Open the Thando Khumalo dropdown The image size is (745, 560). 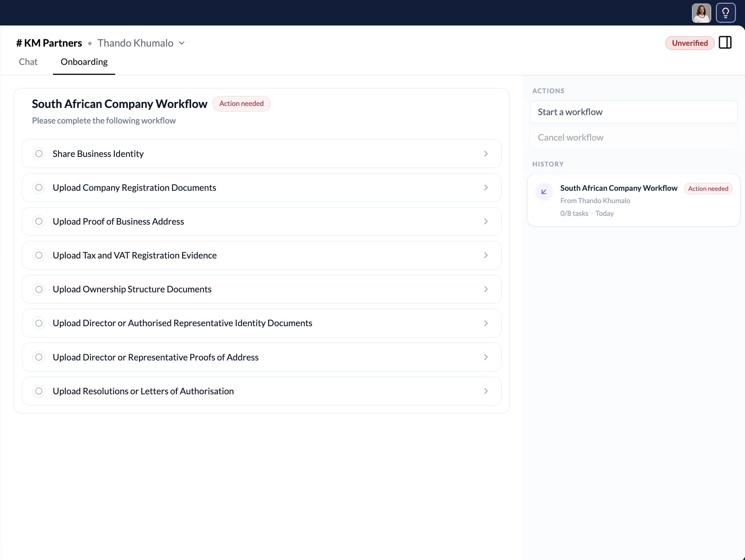182,43
